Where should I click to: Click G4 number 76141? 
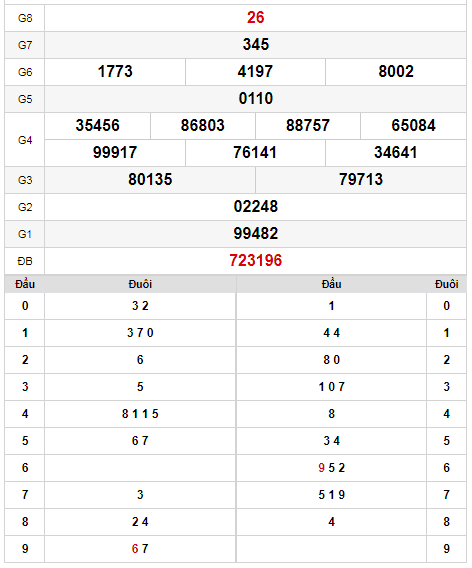coord(255,153)
